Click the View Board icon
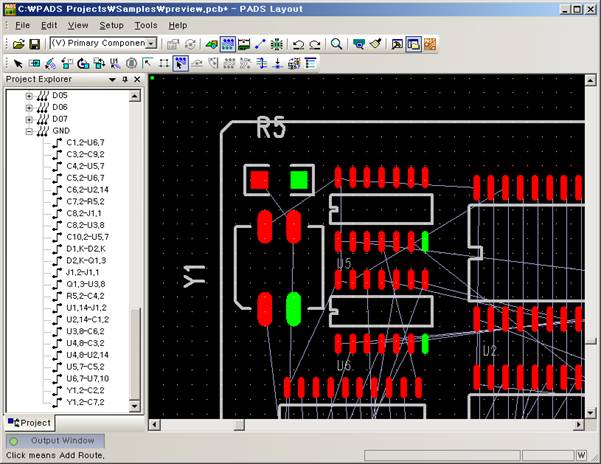 [359, 44]
